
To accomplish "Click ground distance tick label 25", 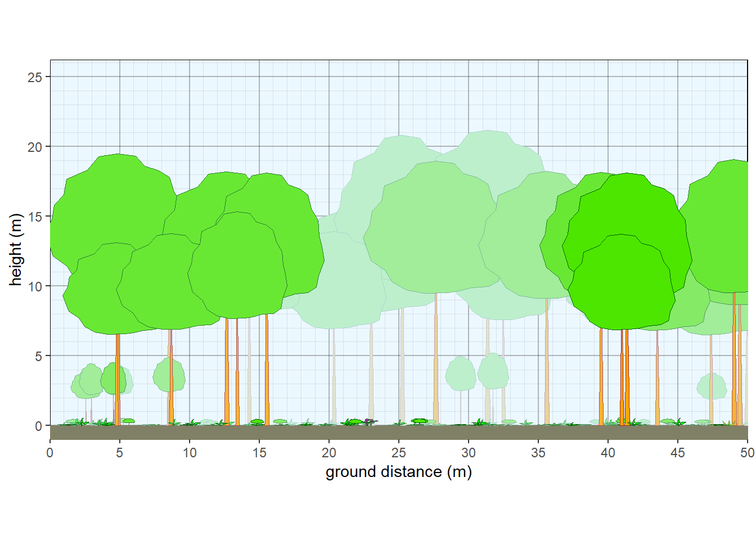I will (x=399, y=453).
